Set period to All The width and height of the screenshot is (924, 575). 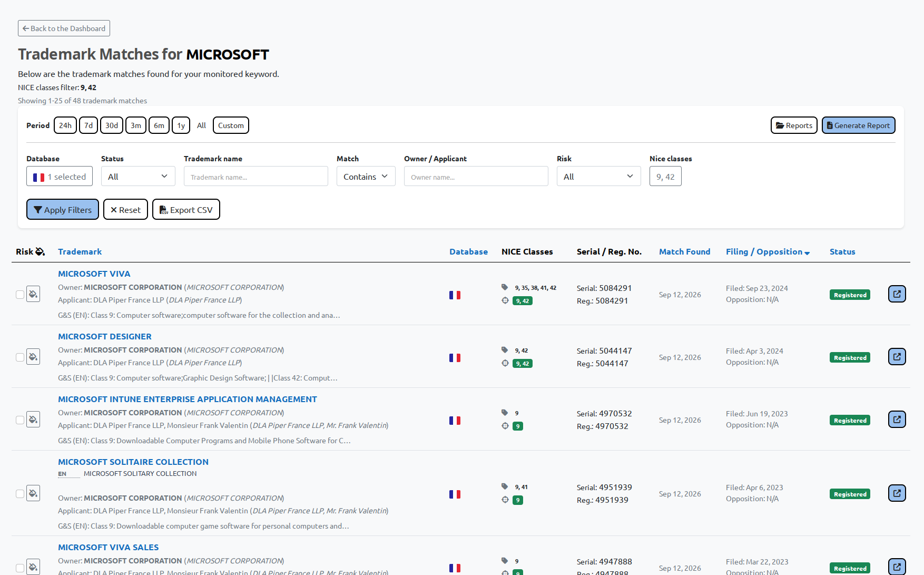pyautogui.click(x=201, y=125)
